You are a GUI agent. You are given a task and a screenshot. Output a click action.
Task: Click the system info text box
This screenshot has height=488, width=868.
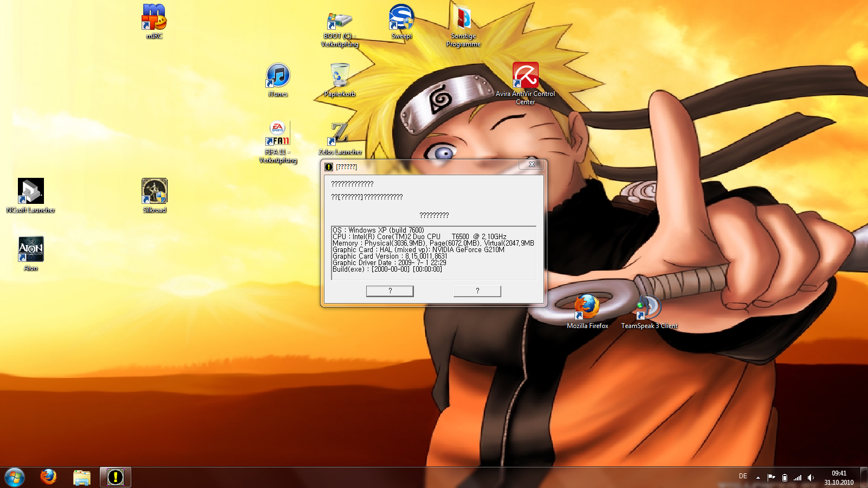(433, 253)
